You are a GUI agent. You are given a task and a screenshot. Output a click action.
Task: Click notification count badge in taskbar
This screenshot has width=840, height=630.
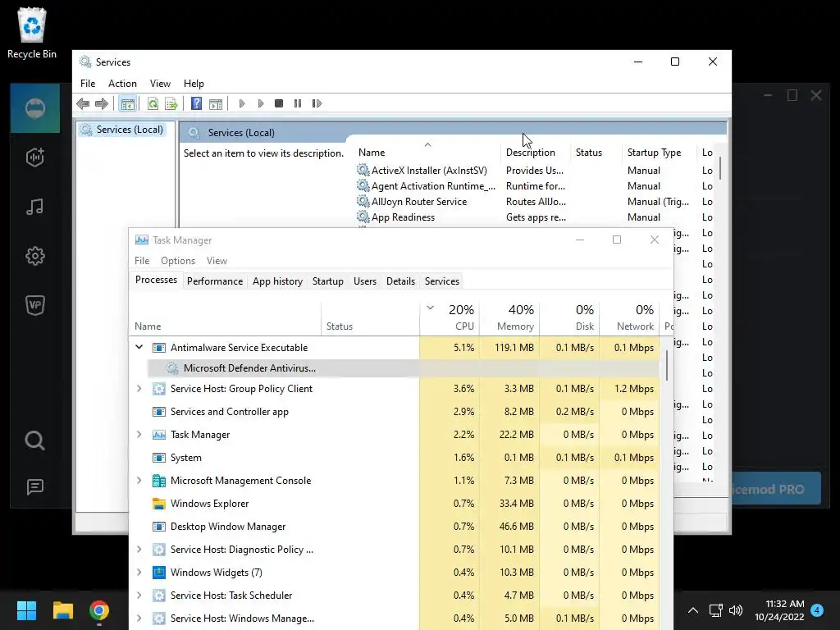coord(817,609)
